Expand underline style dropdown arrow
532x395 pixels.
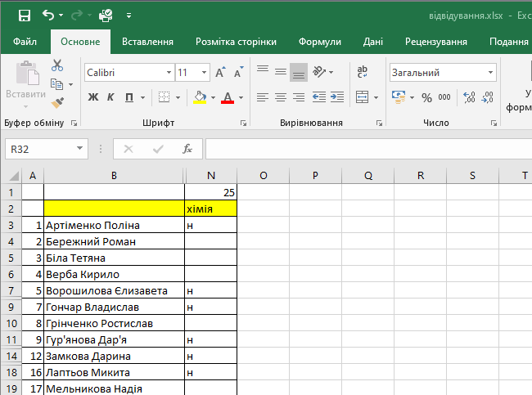point(143,97)
